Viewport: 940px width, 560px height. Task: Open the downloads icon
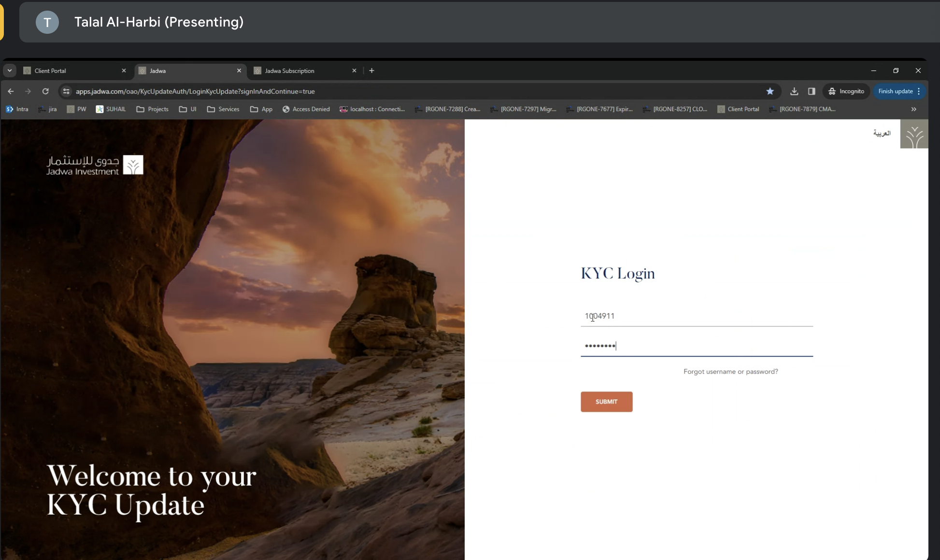coord(794,91)
